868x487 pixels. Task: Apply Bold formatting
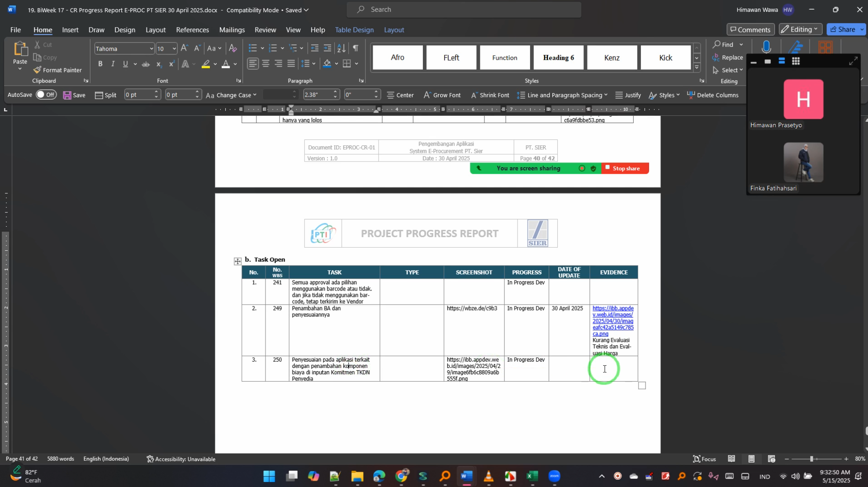pos(100,64)
